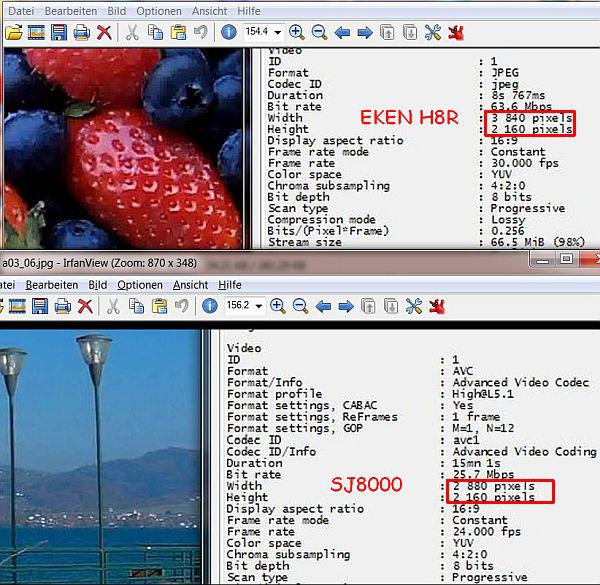The image size is (600, 585).
Task: Next page icon in upper toolbar
Action: tap(410, 33)
